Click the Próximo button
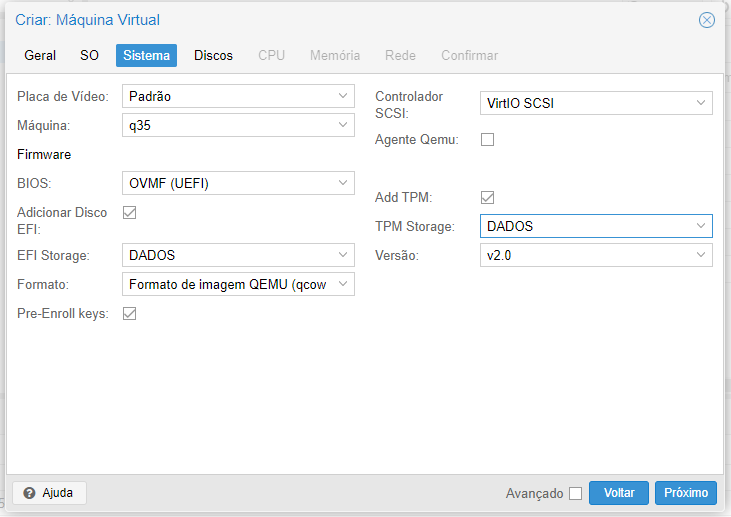This screenshot has height=517, width=731. (x=686, y=493)
